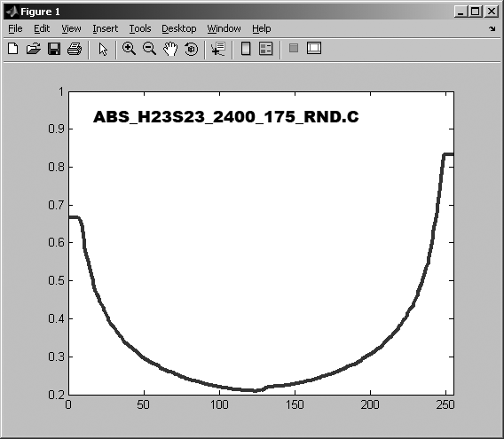The image size is (504, 439).
Task: Save figure with floppy disk icon
Action: click(x=54, y=49)
